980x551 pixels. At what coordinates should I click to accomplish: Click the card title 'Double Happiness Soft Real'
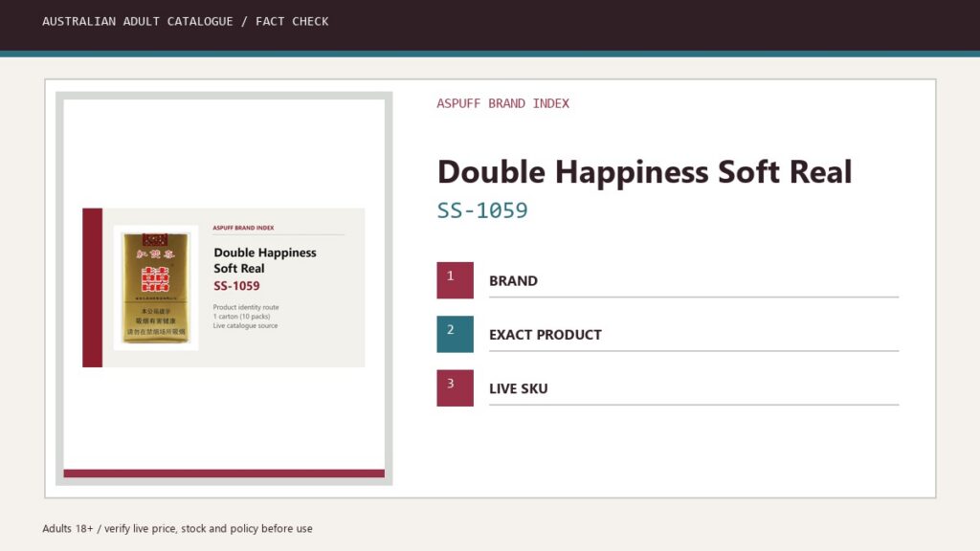tap(265, 260)
